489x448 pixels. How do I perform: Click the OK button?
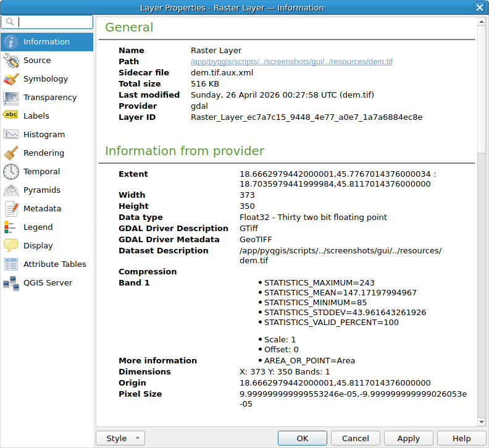pyautogui.click(x=302, y=438)
